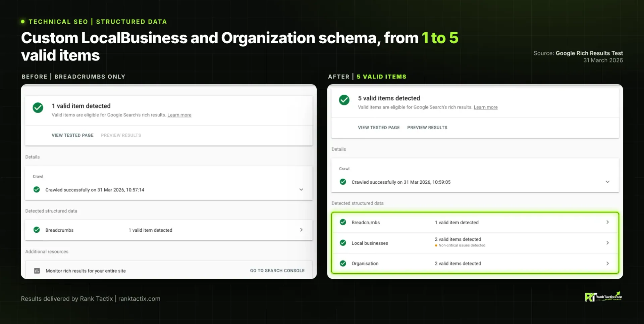Select the 'Organisation' row label
Viewport: 644px width, 324px height.
point(365,264)
